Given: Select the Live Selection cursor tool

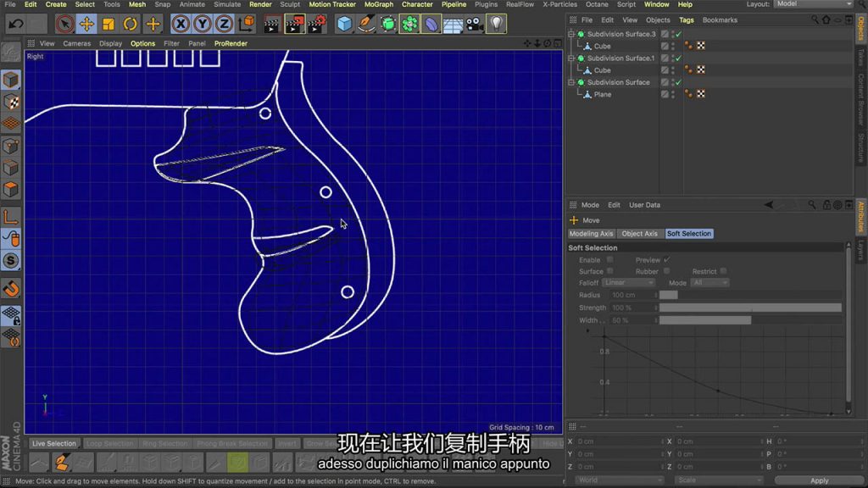Looking at the screenshot, I should click(x=64, y=24).
